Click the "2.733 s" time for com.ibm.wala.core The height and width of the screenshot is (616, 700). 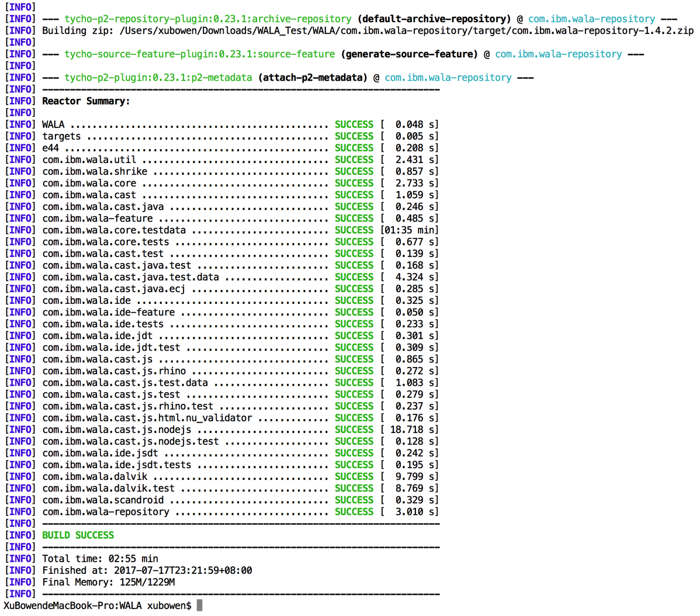[415, 183]
